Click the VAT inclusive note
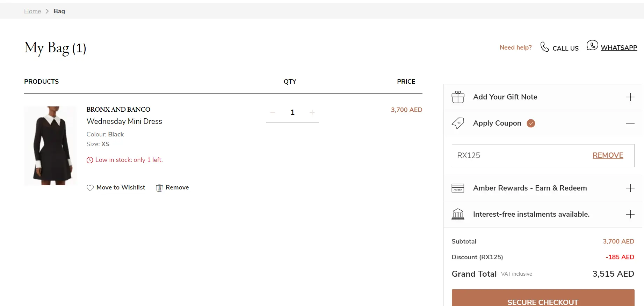This screenshot has height=306, width=644. (x=516, y=274)
